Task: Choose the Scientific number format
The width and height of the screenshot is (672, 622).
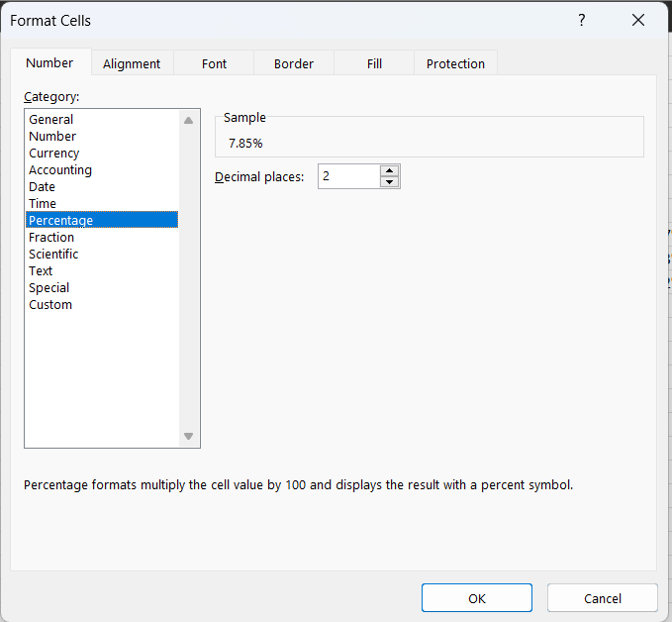Action: 53,255
